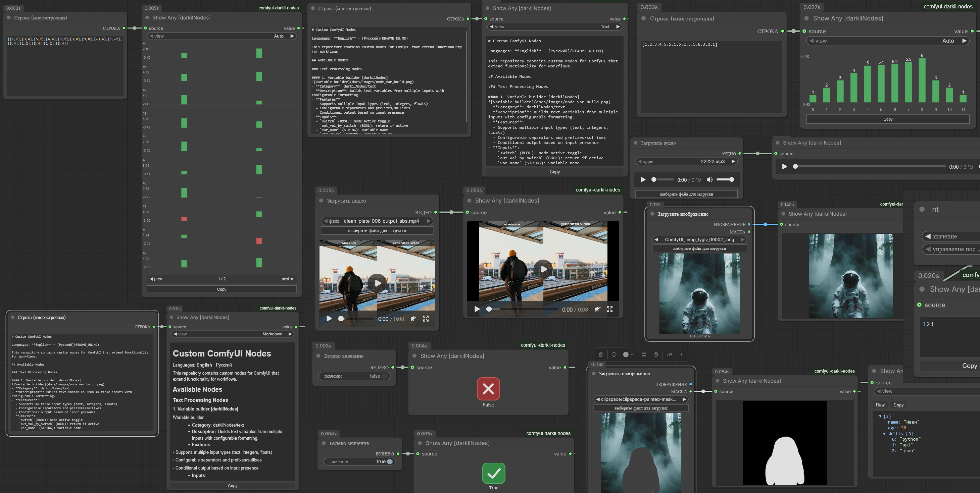Click Copy under the Markdown preview
This screenshot has height=493, width=980.
point(233,486)
